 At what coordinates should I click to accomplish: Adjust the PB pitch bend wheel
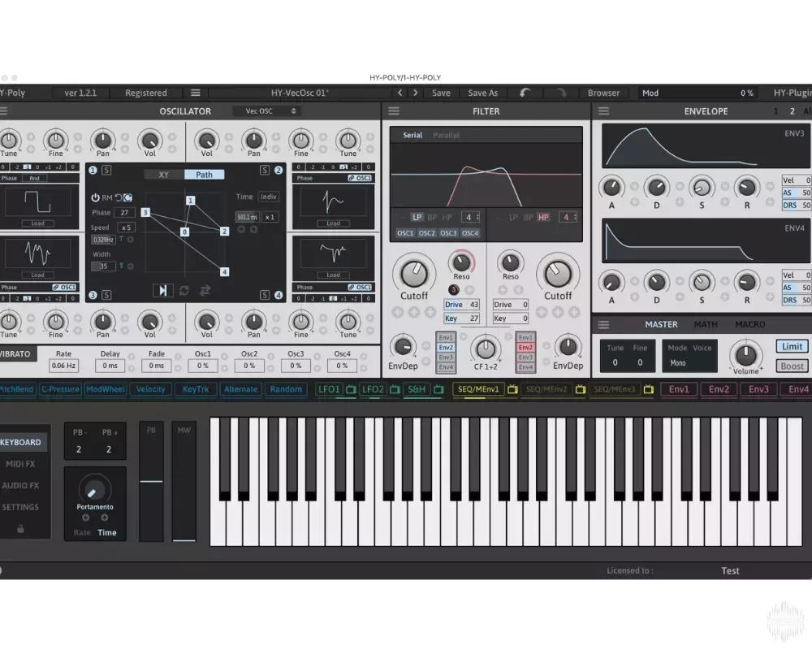click(x=151, y=482)
